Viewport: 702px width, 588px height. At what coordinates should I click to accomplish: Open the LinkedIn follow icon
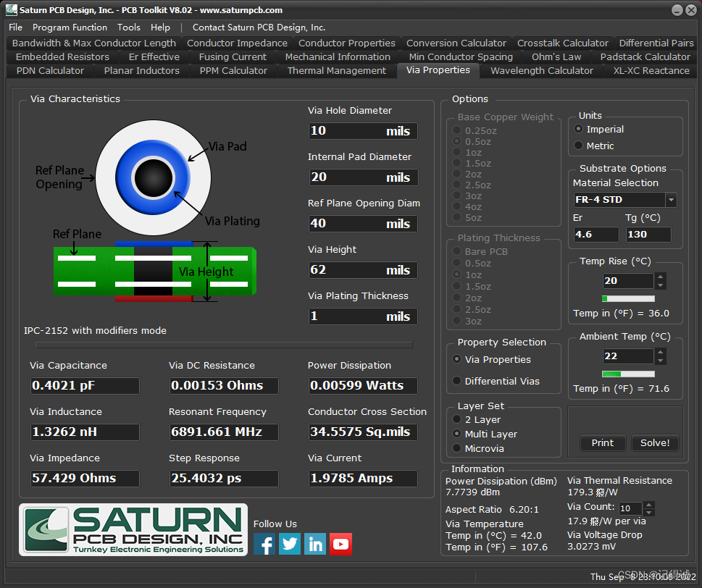pos(315,544)
